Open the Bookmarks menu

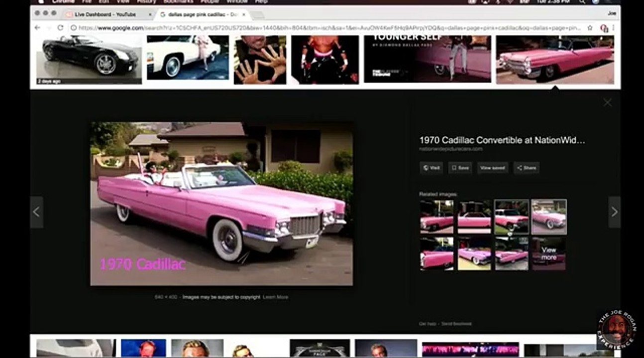coord(179,1)
